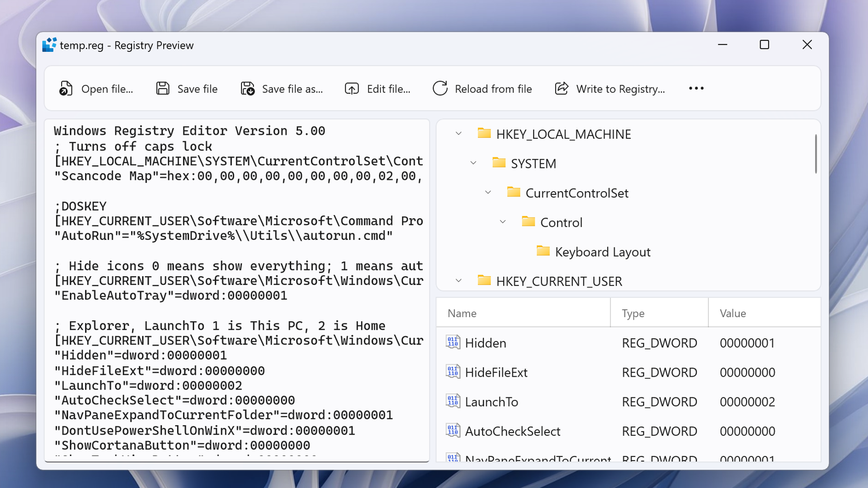The image size is (868, 488).
Task: Click the Save file floppy icon
Action: [x=163, y=89]
